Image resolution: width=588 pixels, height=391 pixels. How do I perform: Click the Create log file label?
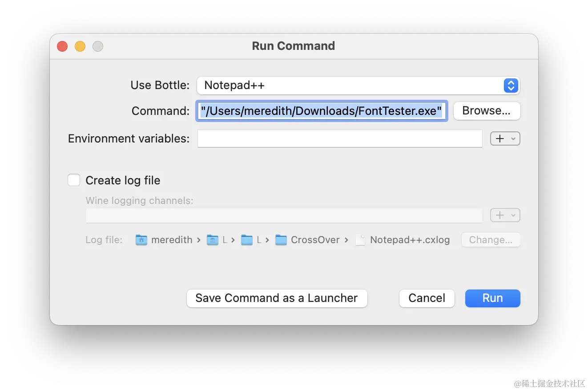coord(123,180)
